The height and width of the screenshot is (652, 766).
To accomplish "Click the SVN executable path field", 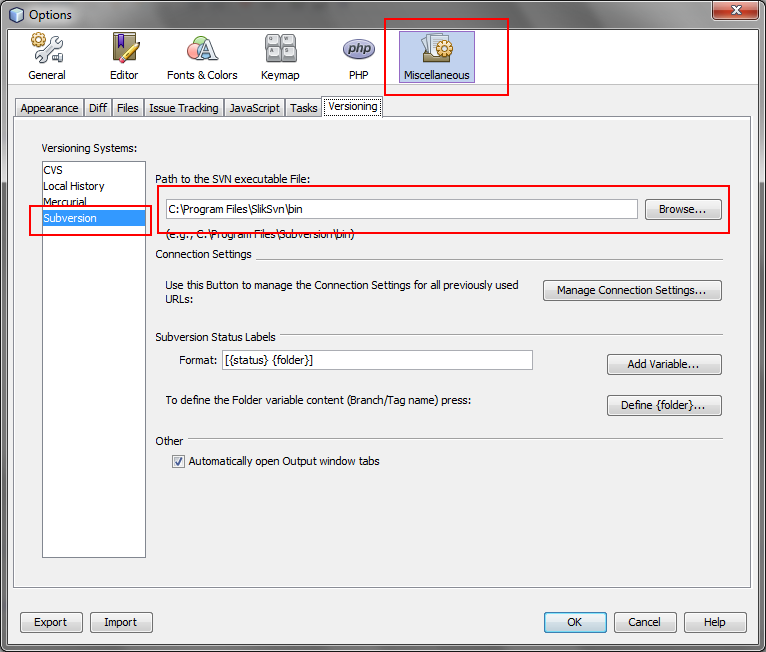I will pyautogui.click(x=400, y=209).
